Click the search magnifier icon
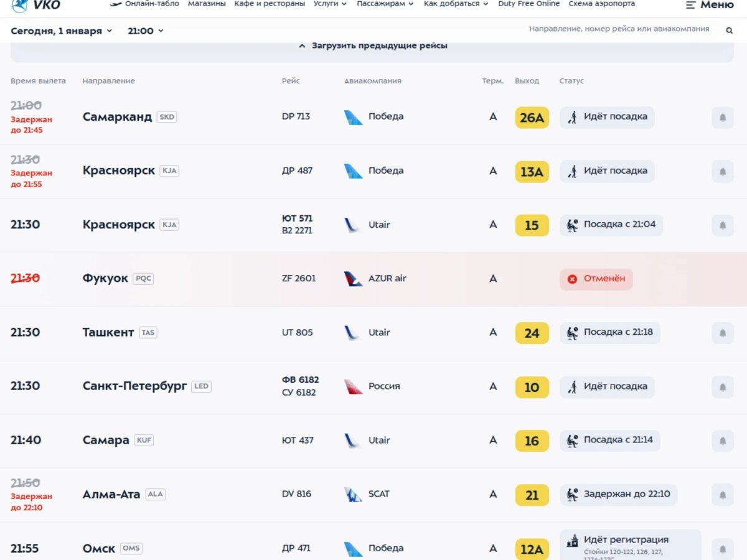747x560 pixels. coord(729,29)
